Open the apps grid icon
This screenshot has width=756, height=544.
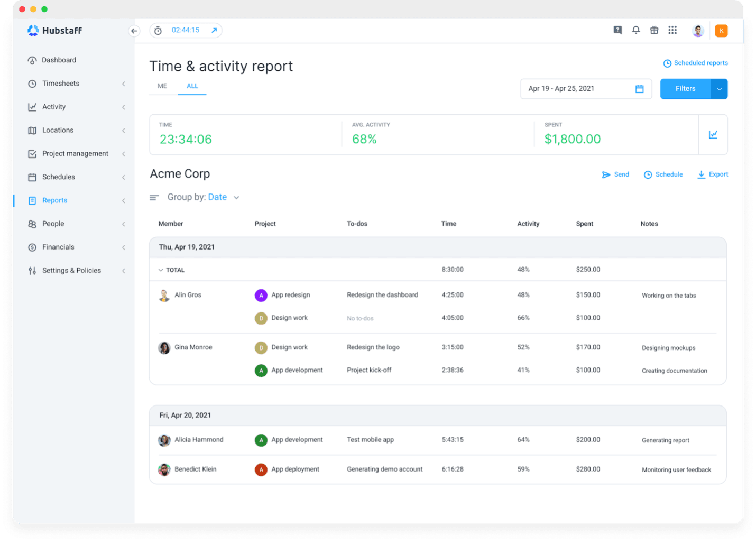[x=672, y=30]
